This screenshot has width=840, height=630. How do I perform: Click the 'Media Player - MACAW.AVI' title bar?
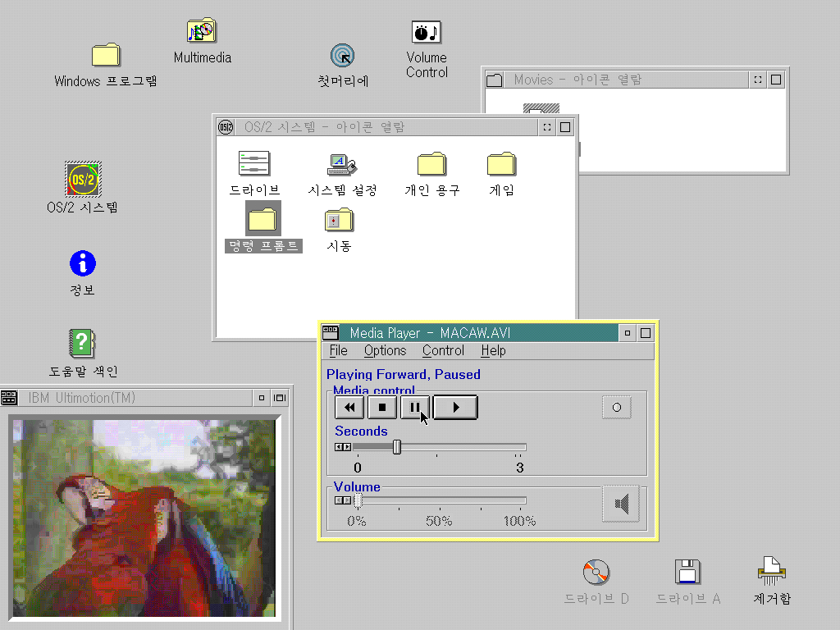click(x=478, y=333)
